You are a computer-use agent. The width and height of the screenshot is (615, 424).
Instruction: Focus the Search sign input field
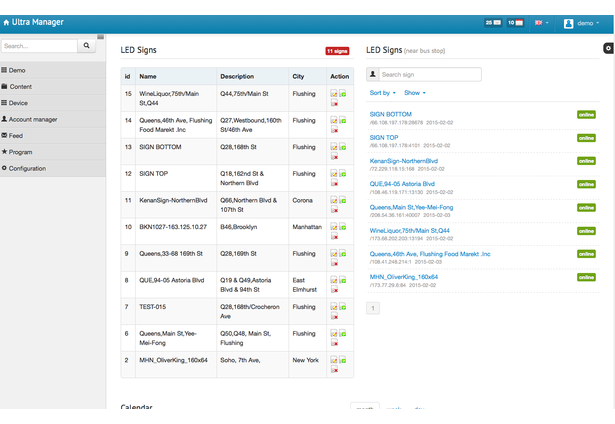click(430, 75)
